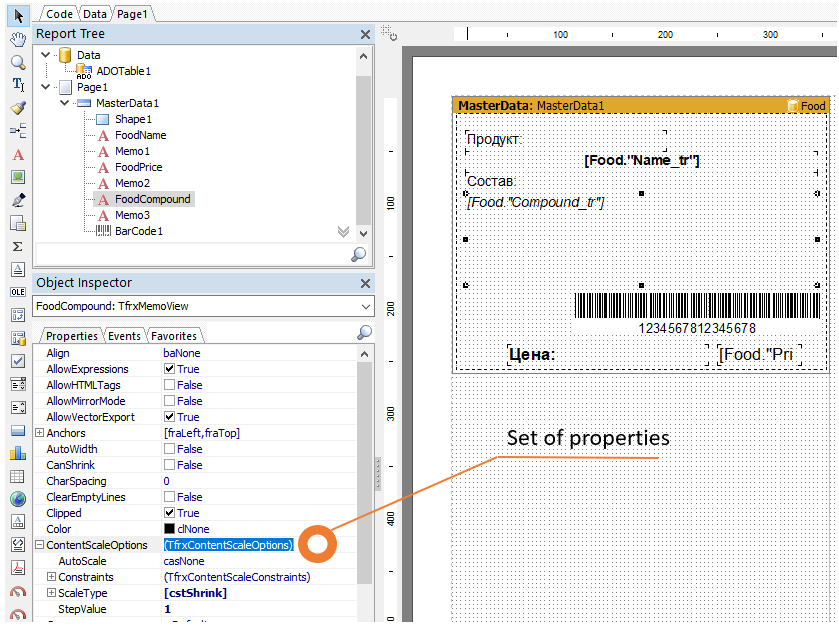Select the Hand pan tool
The height and width of the screenshot is (627, 839).
click(18, 39)
